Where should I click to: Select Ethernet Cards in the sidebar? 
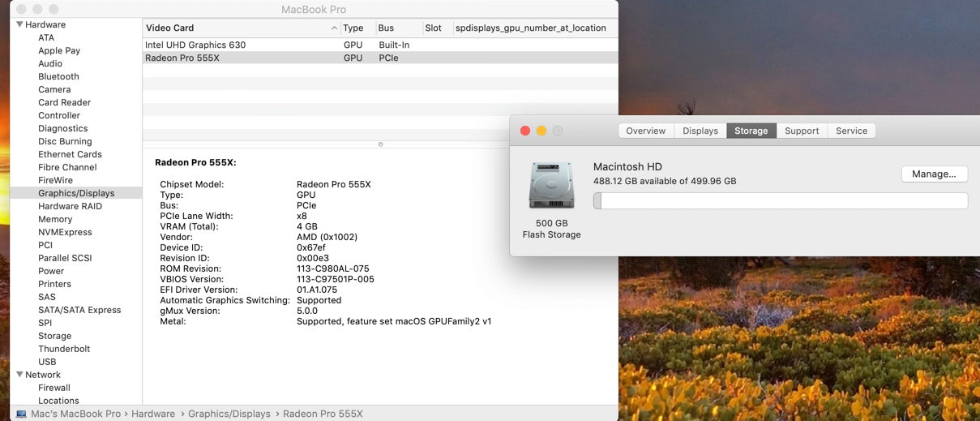click(x=70, y=154)
